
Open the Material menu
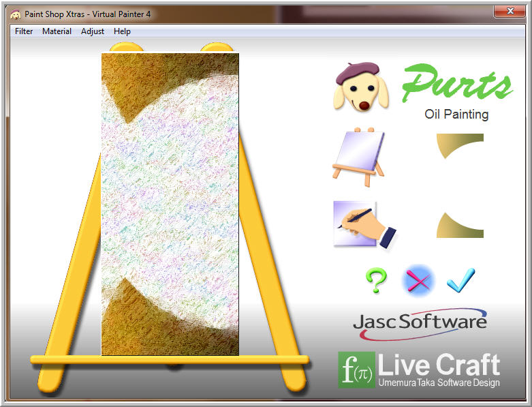57,31
